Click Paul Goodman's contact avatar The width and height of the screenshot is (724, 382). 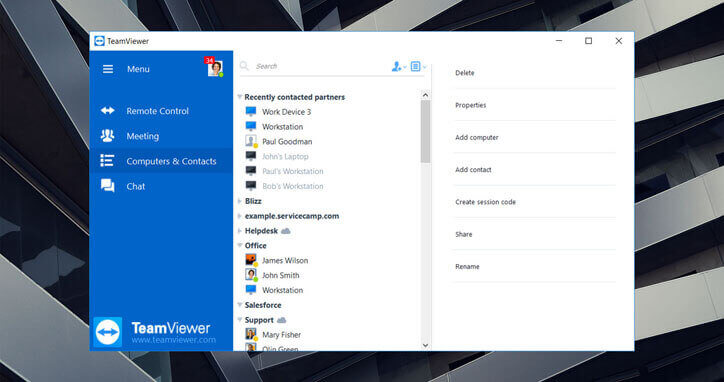pyautogui.click(x=251, y=141)
